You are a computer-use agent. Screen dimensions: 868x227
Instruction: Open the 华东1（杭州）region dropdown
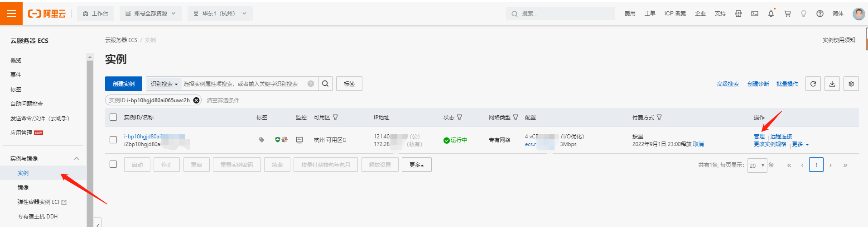pyautogui.click(x=220, y=14)
